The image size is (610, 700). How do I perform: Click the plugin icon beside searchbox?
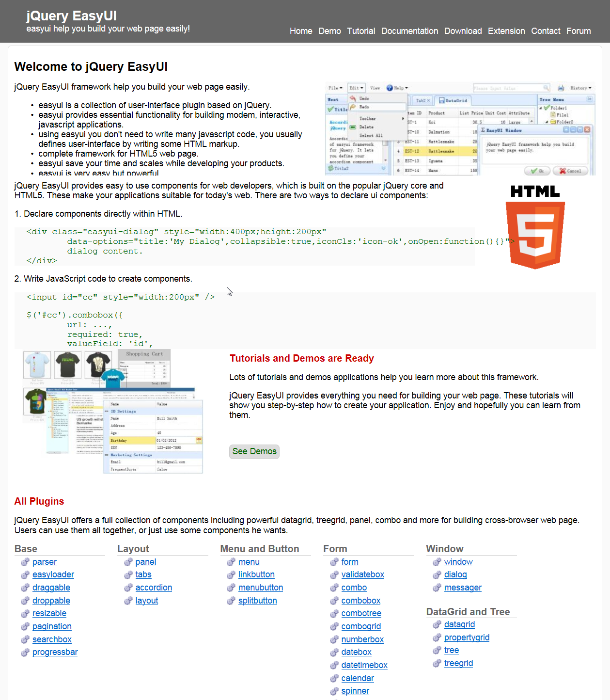pyautogui.click(x=25, y=640)
